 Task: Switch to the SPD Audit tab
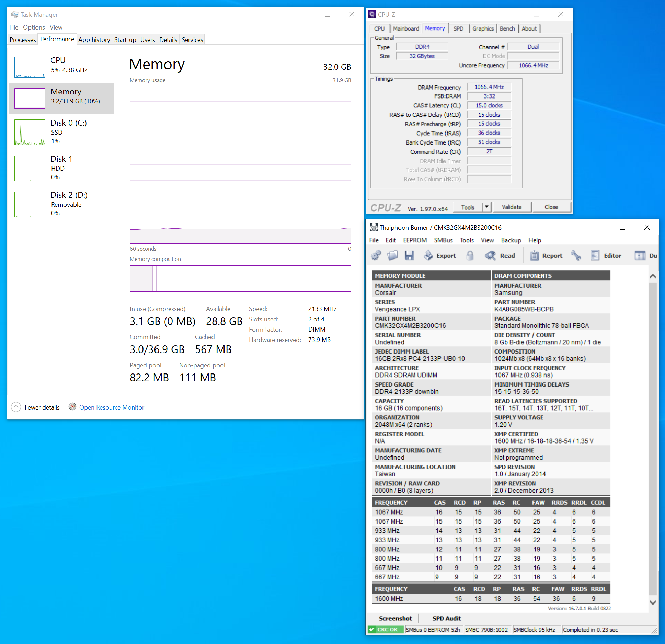pyautogui.click(x=446, y=618)
